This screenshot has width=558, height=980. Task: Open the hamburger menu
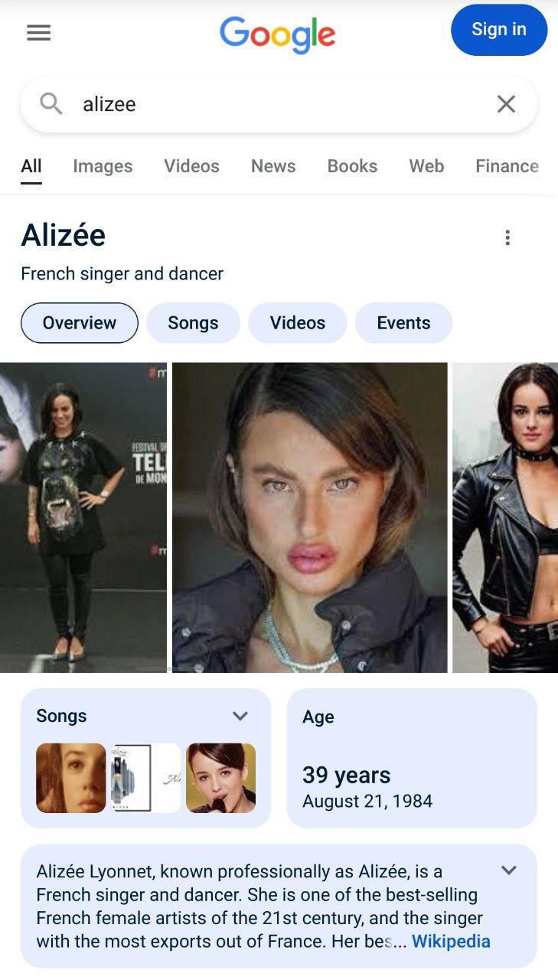pyautogui.click(x=38, y=33)
